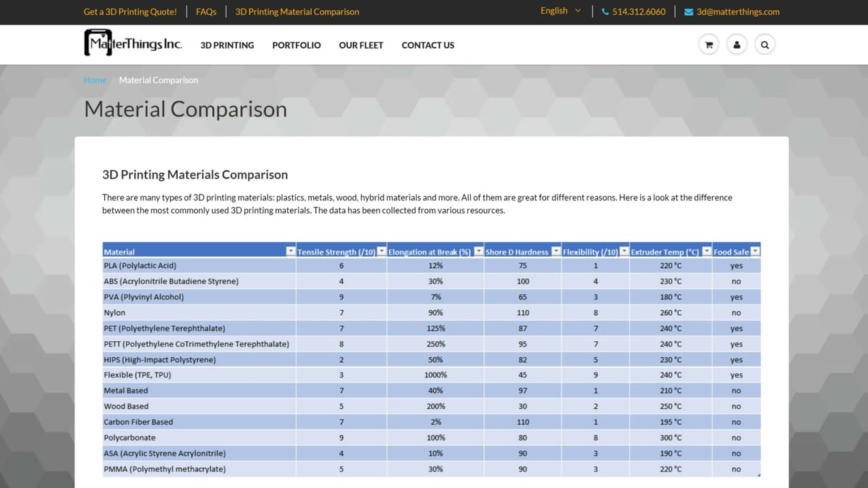Open the Food Safe column filter arrow
The width and height of the screenshot is (868, 488).
(755, 251)
